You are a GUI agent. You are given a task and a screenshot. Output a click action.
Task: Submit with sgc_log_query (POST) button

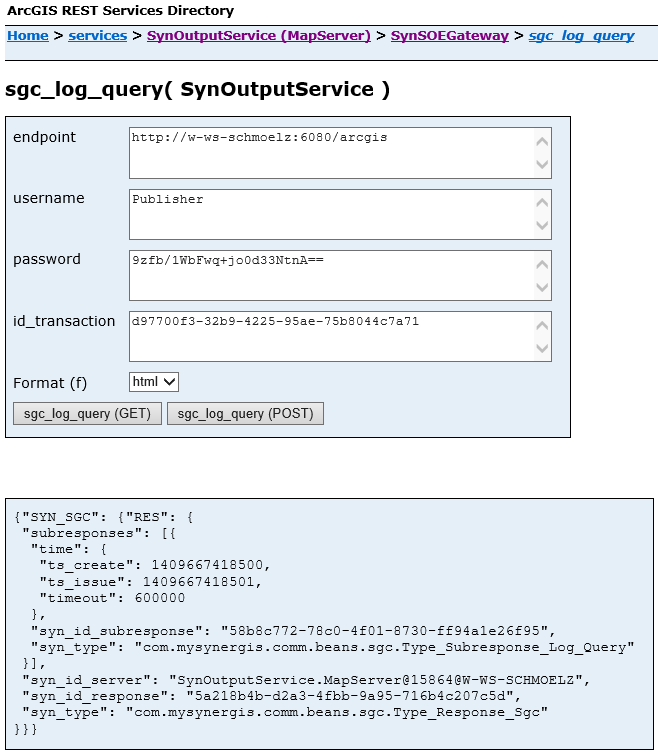pyautogui.click(x=245, y=414)
